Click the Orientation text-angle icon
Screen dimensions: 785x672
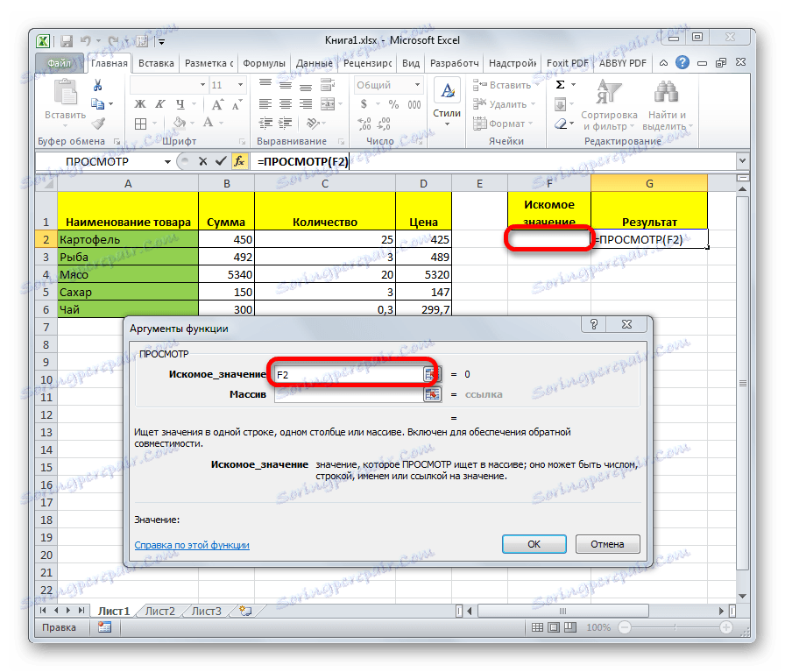[x=314, y=124]
